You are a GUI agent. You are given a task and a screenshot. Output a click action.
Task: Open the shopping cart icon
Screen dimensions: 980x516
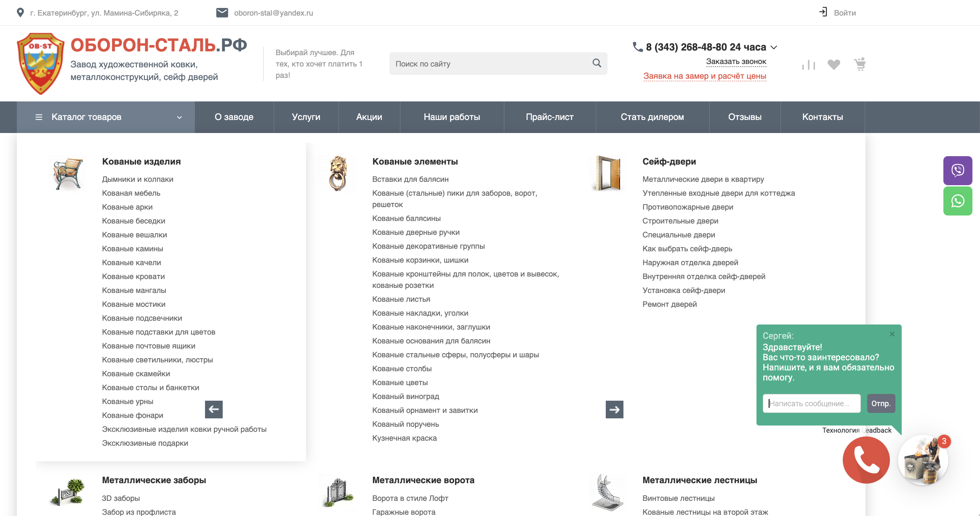860,64
